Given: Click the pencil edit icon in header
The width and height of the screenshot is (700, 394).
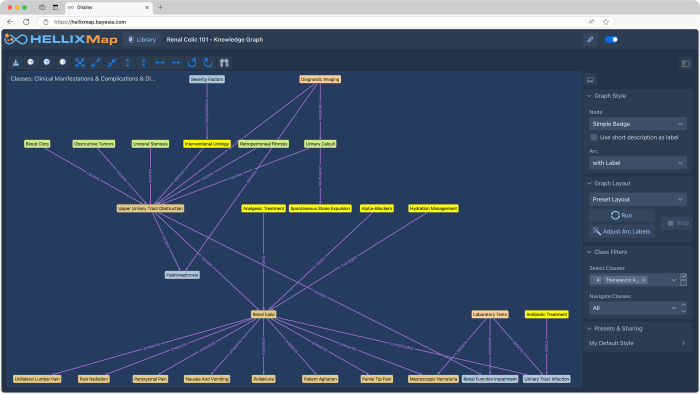Looking at the screenshot, I should point(590,39).
